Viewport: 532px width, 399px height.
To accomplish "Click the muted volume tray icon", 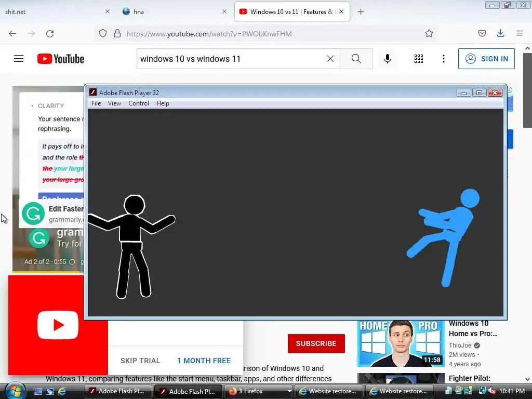I will (491, 391).
